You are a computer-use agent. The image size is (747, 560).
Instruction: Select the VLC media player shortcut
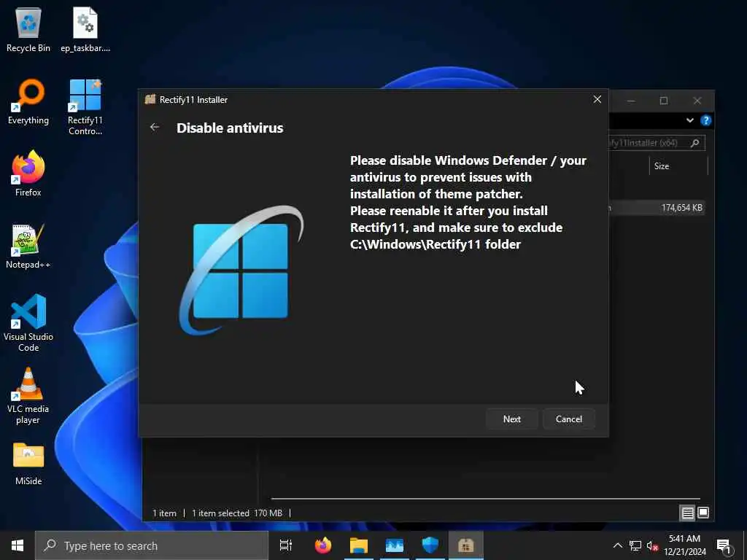(x=28, y=396)
